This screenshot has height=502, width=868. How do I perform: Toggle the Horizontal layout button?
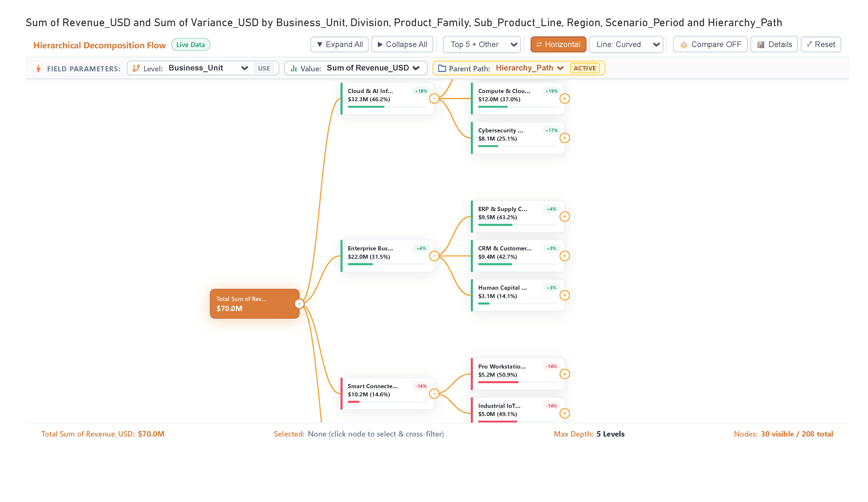[558, 44]
